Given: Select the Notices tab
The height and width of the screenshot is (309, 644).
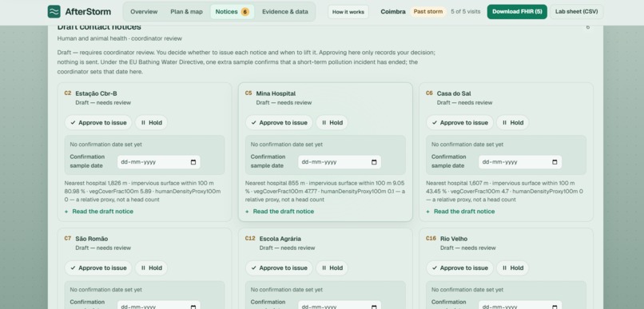Looking at the screenshot, I should coord(232,11).
